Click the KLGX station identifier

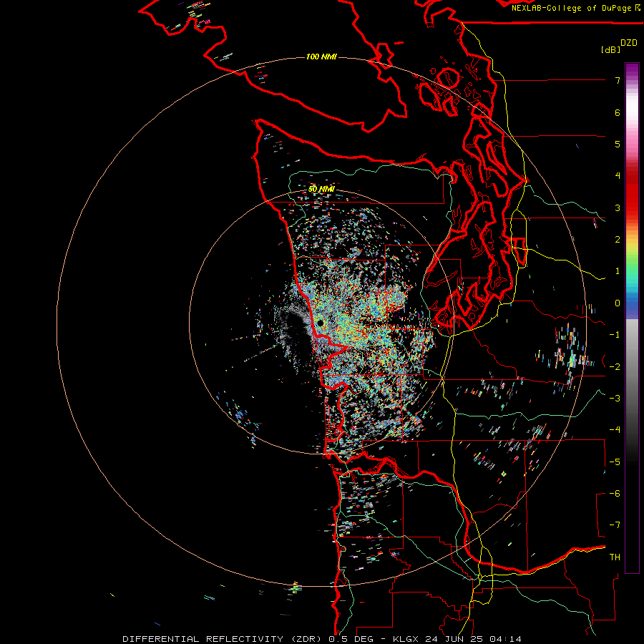(406, 639)
